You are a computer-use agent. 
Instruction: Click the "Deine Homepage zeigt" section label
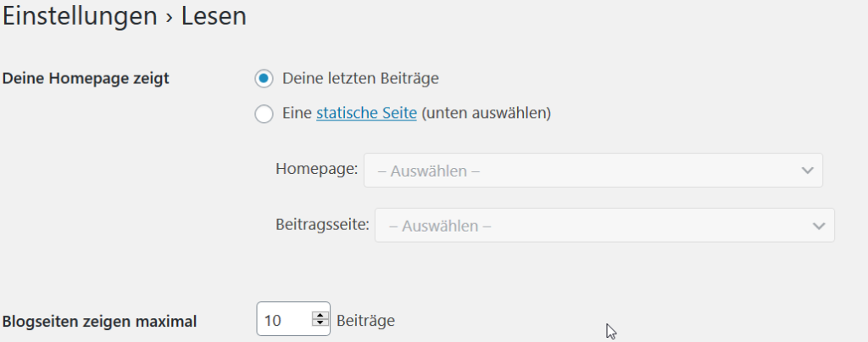click(x=86, y=79)
